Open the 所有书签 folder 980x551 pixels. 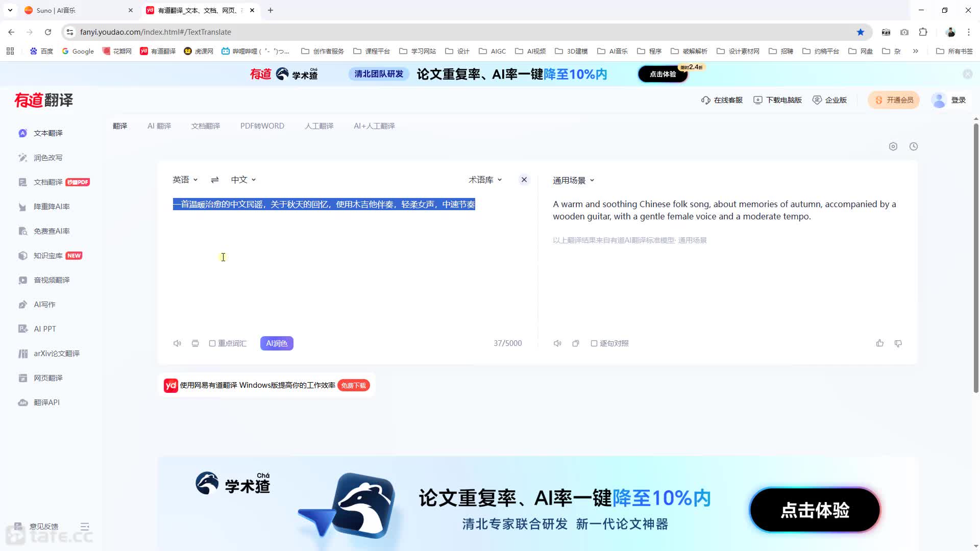(954, 51)
